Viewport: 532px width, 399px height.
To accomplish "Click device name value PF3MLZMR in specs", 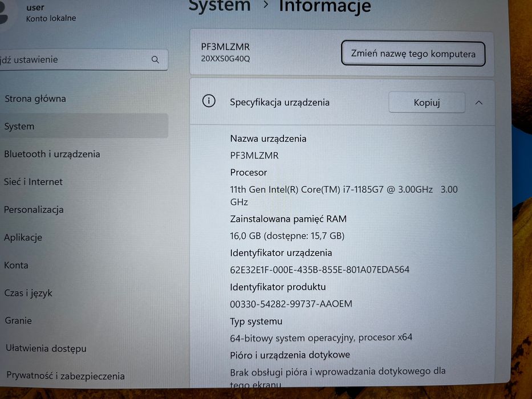I will click(x=254, y=156).
